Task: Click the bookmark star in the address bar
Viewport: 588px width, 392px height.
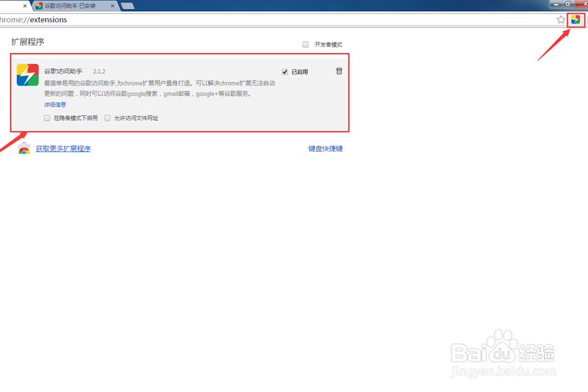Action: [561, 20]
